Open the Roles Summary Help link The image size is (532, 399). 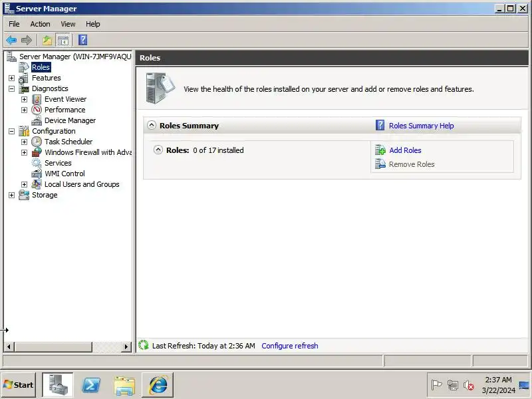click(421, 126)
